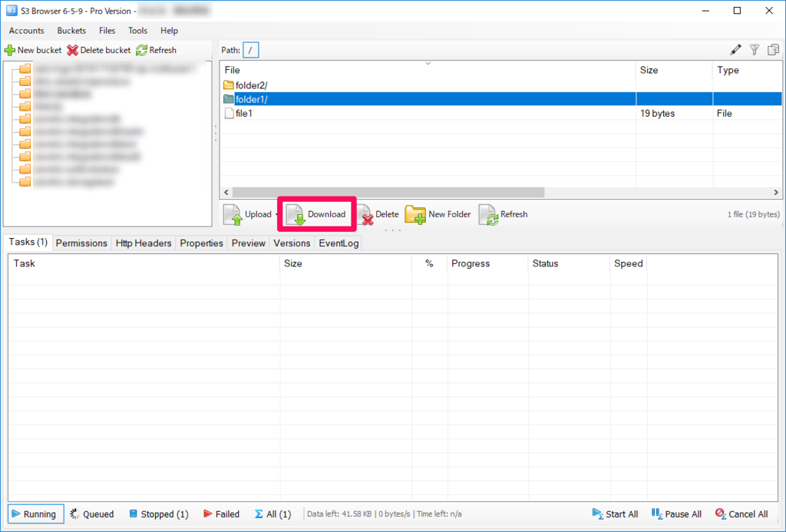786x532 pixels.
Task: Show All (1) tasks filter
Action: [x=272, y=514]
